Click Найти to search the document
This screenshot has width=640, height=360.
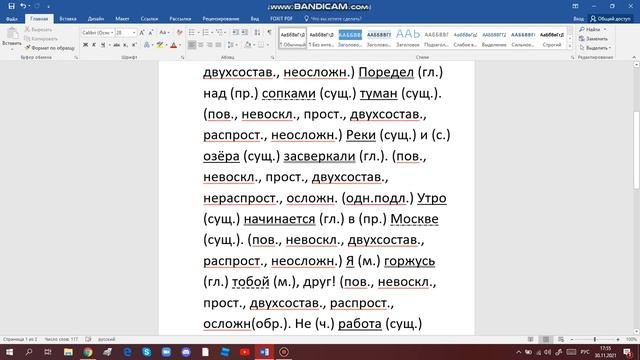[590, 29]
